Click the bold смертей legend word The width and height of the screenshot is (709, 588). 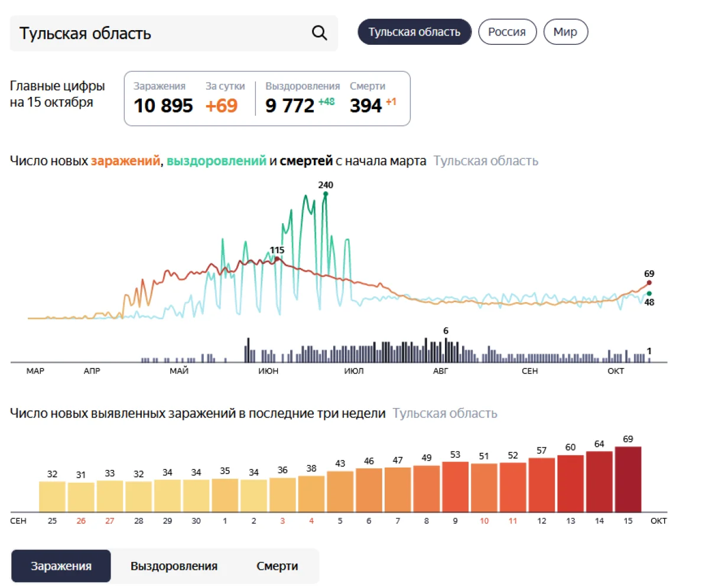click(x=306, y=161)
